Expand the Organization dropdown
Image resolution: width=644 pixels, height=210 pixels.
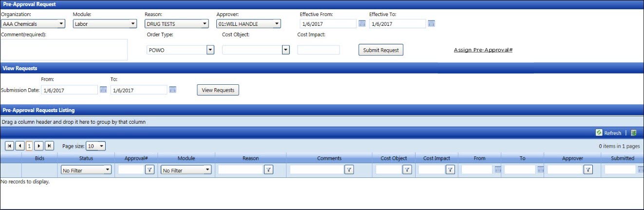(x=61, y=23)
